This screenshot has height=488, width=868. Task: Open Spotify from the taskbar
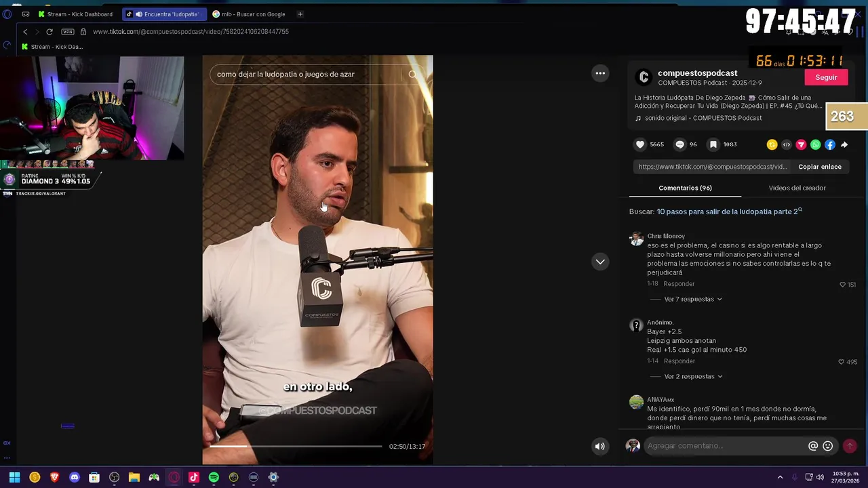click(x=214, y=478)
